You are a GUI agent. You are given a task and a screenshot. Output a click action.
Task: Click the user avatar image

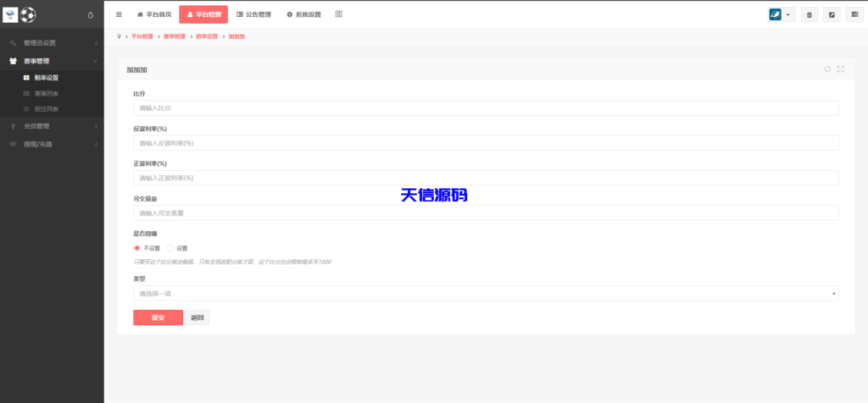coord(775,15)
